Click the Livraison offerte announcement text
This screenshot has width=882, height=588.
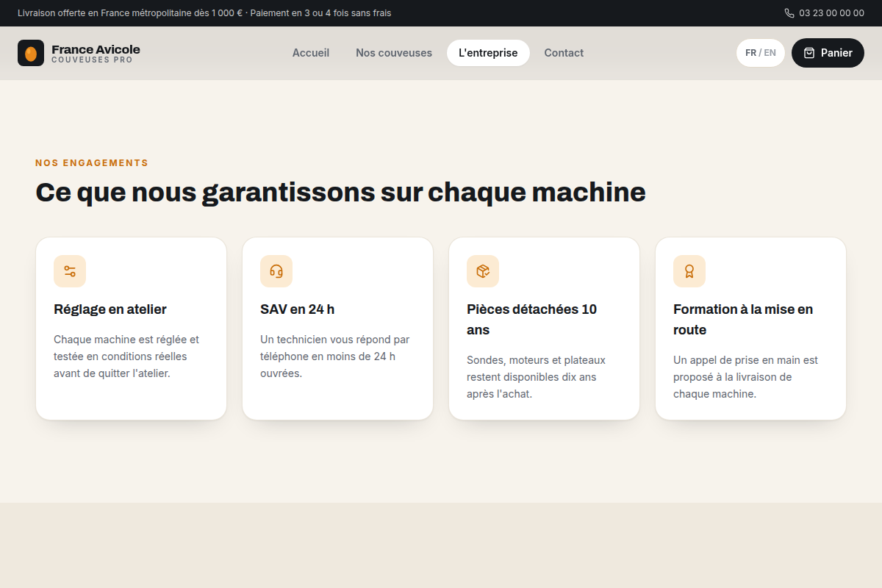204,13
